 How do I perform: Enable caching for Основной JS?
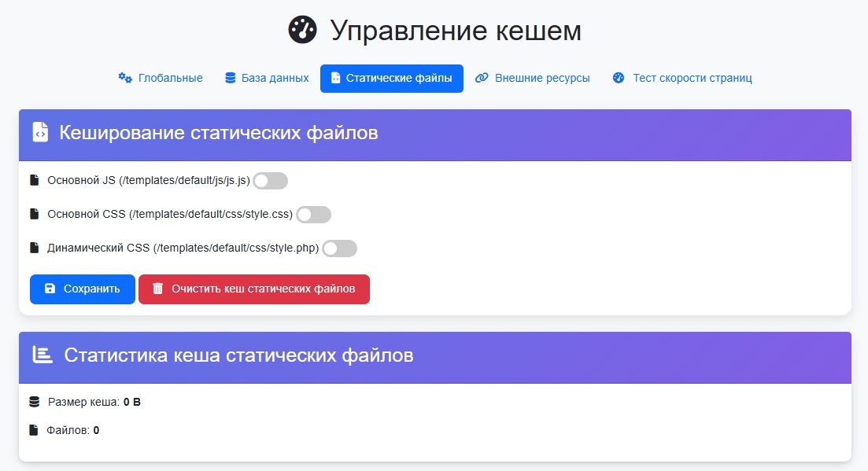(270, 180)
